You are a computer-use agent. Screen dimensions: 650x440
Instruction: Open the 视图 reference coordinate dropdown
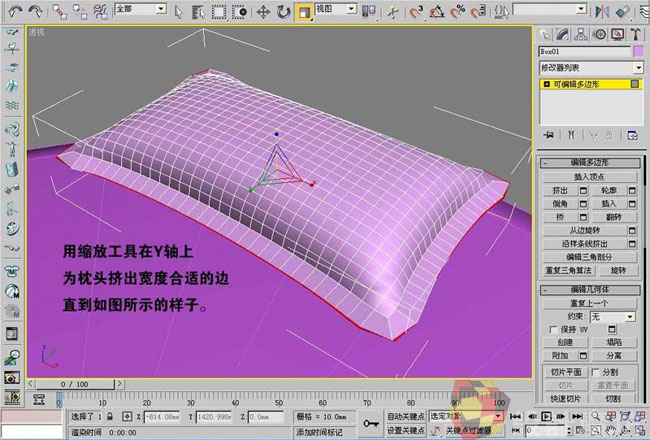(351, 9)
